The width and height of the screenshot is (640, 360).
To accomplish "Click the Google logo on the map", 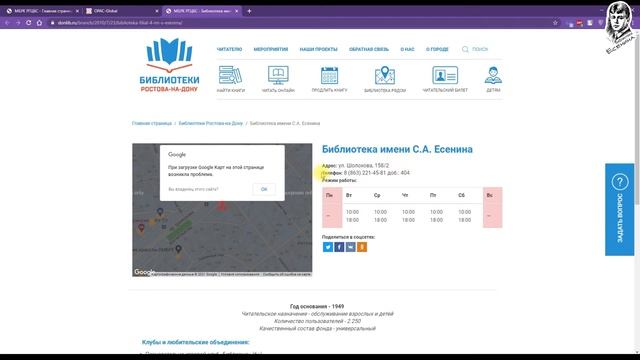I will [x=144, y=272].
